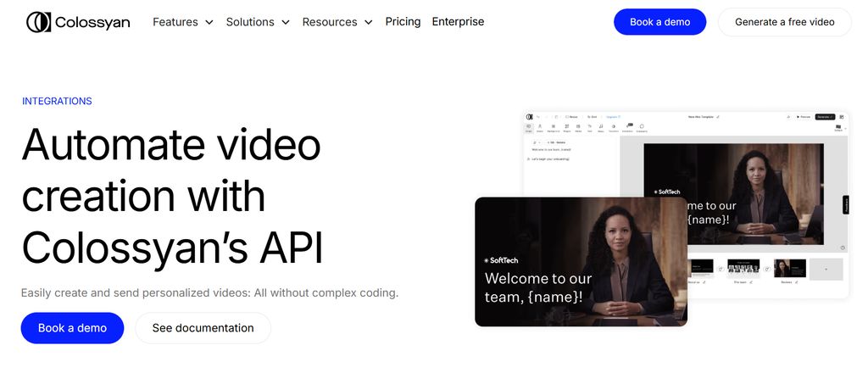Expand the Resources dropdown menu
Image resolution: width=868 pixels, height=384 pixels.
click(x=337, y=22)
